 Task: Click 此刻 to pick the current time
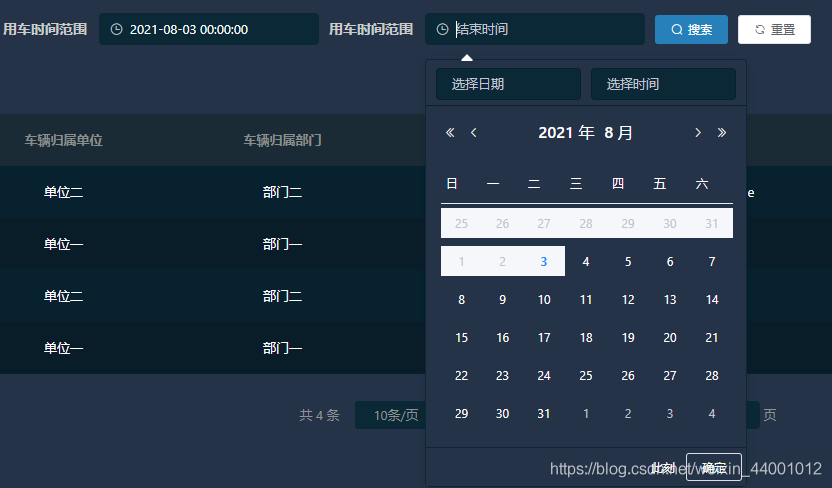[x=663, y=467]
